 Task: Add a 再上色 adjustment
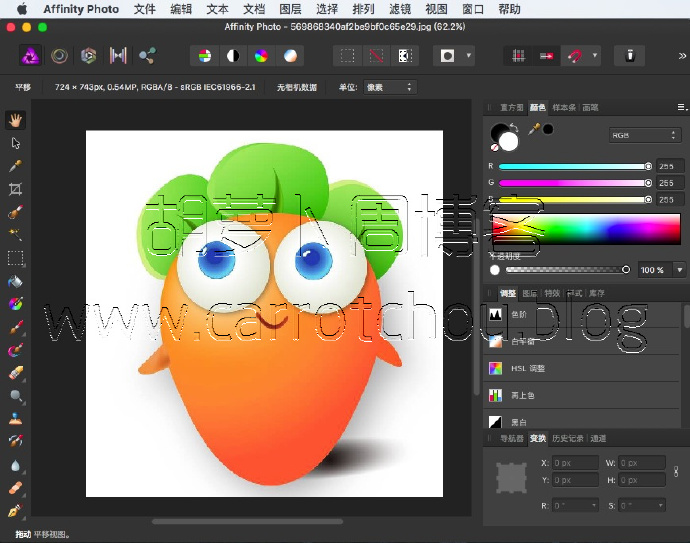pyautogui.click(x=582, y=395)
